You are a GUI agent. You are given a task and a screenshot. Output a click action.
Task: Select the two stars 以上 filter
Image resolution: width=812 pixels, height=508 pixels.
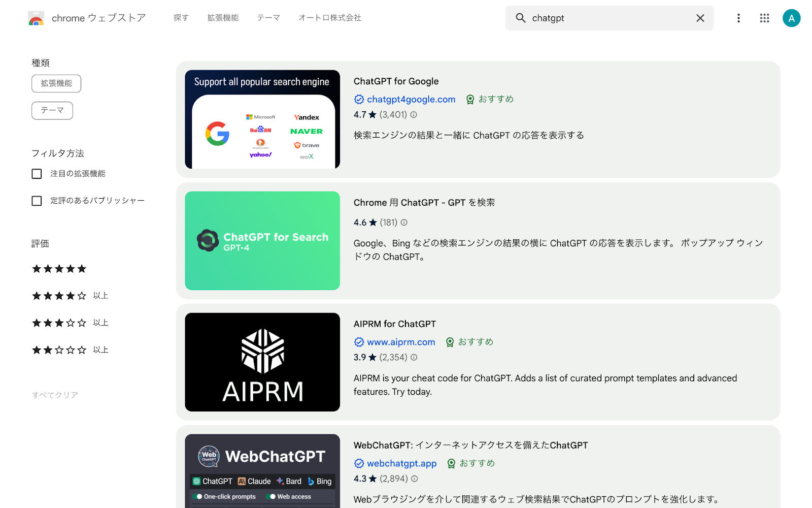[x=70, y=350]
